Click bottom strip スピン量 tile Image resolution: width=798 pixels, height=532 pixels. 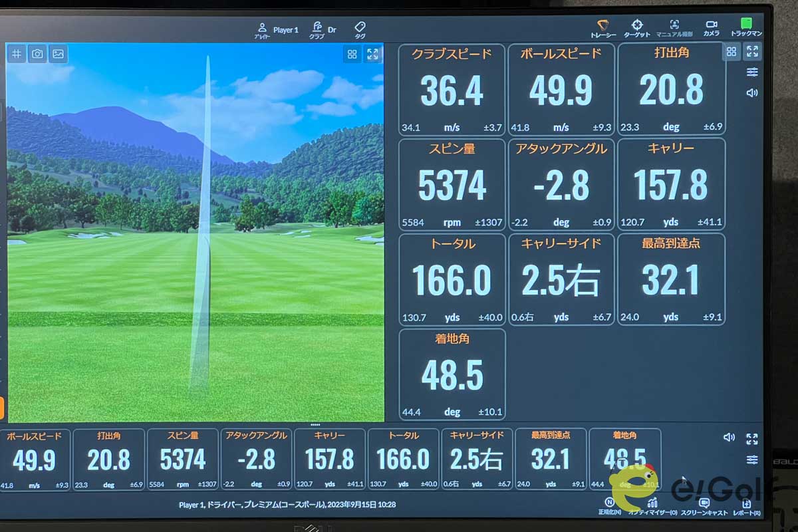click(183, 460)
